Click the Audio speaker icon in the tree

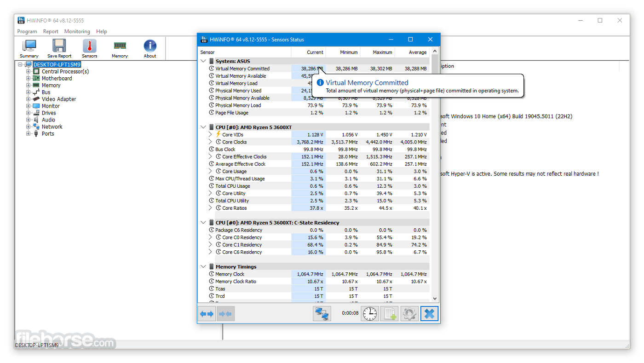pos(36,120)
